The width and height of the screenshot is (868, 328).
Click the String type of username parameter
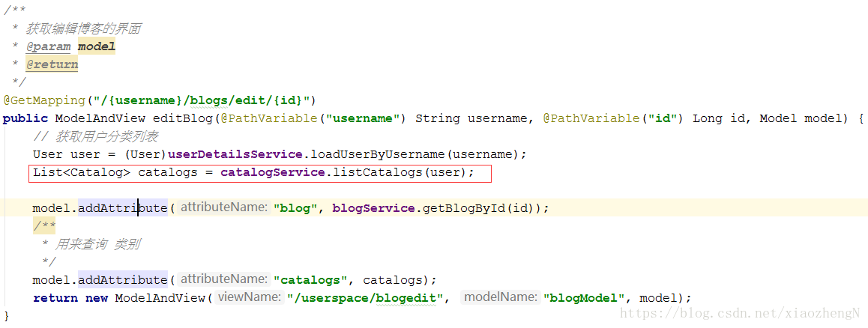click(x=437, y=118)
